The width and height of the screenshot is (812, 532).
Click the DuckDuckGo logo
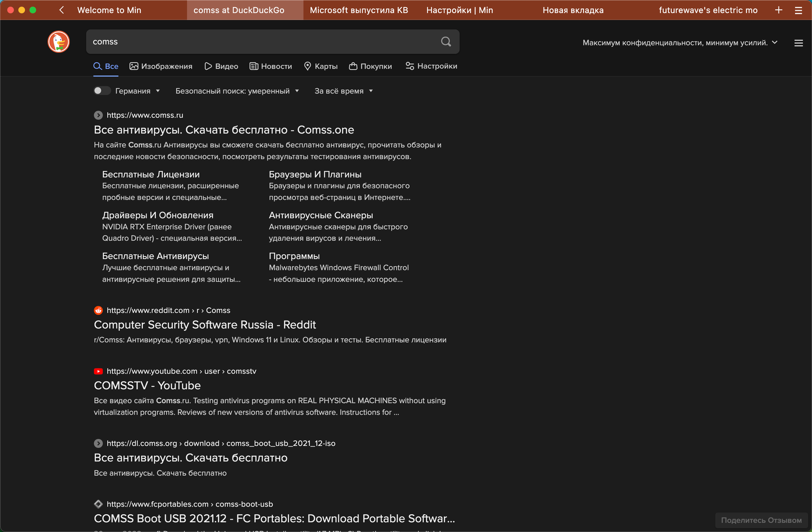coord(58,42)
